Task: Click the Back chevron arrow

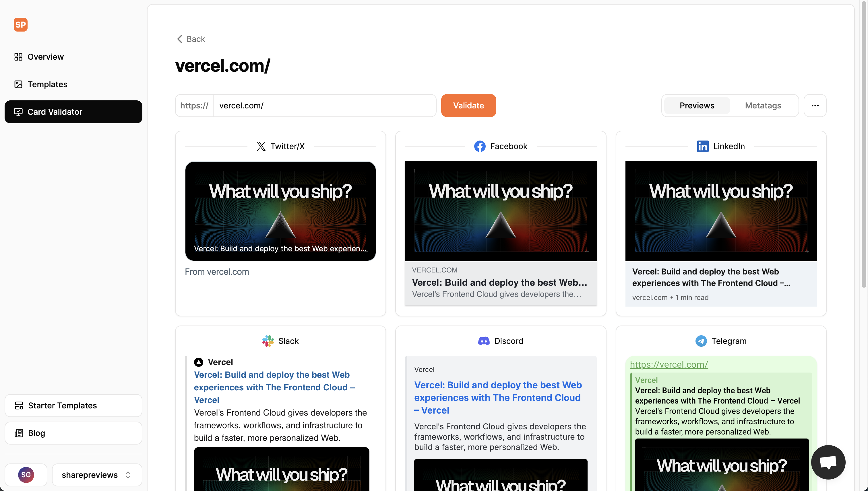Action: click(x=179, y=39)
